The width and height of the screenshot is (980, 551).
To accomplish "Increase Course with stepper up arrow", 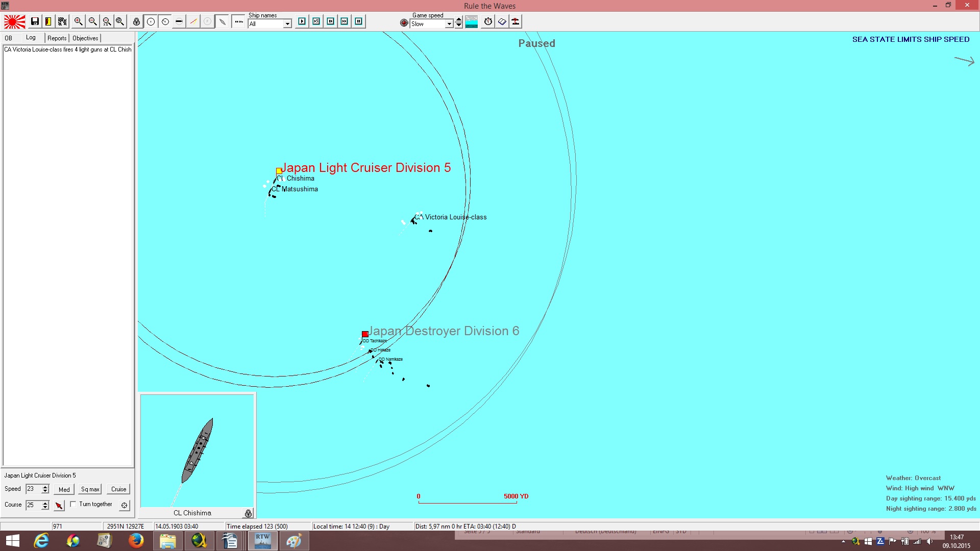I will pyautogui.click(x=45, y=503).
